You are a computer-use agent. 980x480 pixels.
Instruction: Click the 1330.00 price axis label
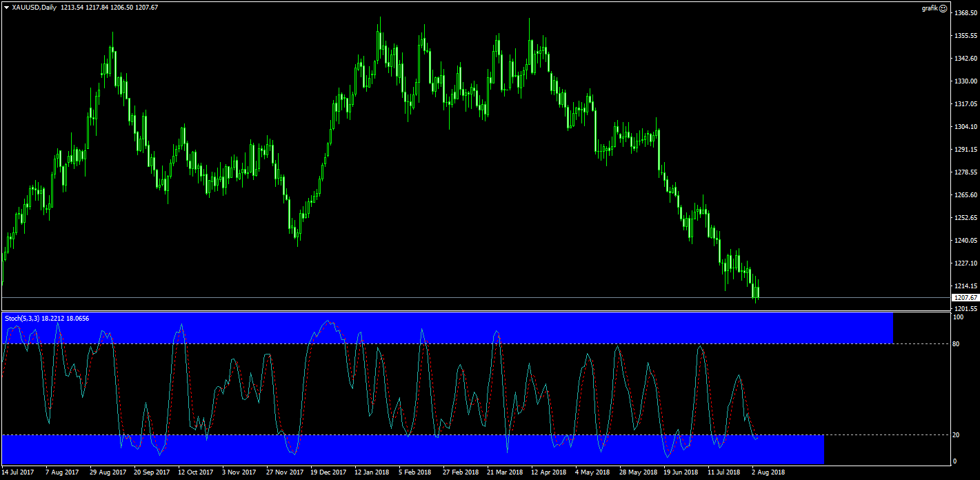click(966, 81)
